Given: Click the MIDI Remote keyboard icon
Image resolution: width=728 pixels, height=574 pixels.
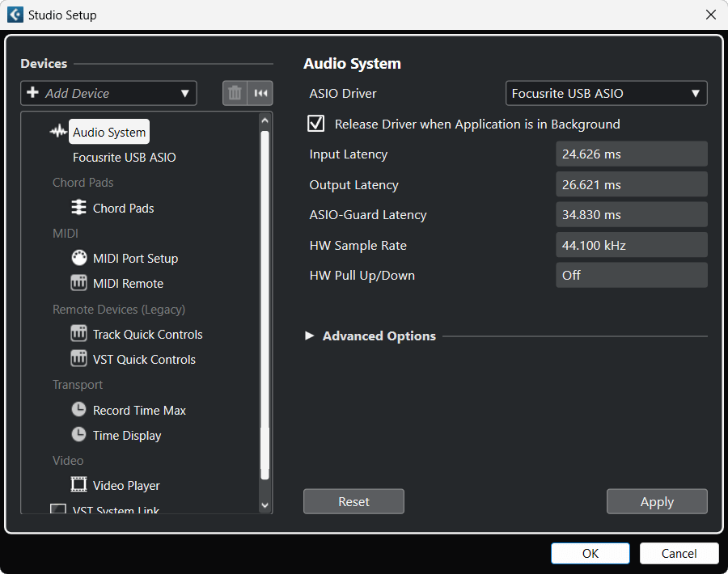Looking at the screenshot, I should [78, 283].
